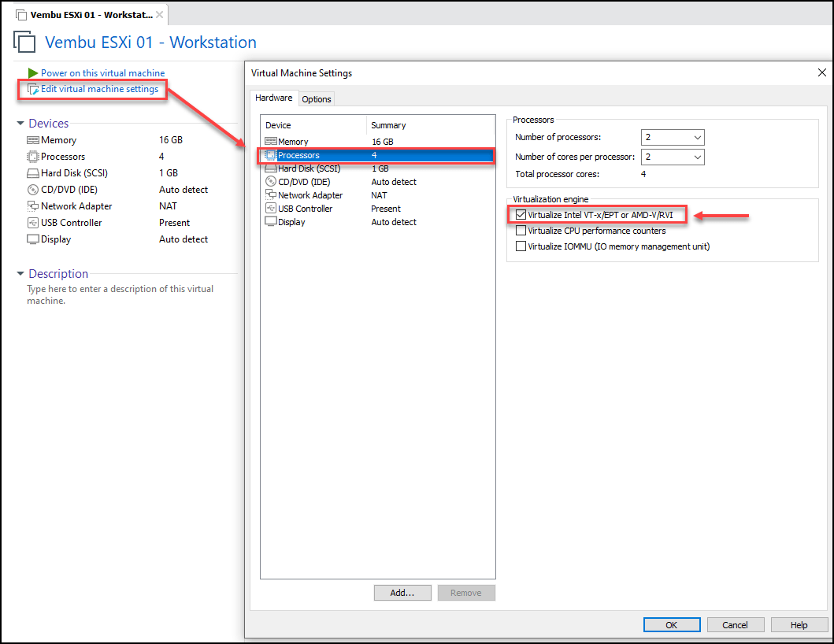Click the green Power on play icon

pyautogui.click(x=33, y=73)
